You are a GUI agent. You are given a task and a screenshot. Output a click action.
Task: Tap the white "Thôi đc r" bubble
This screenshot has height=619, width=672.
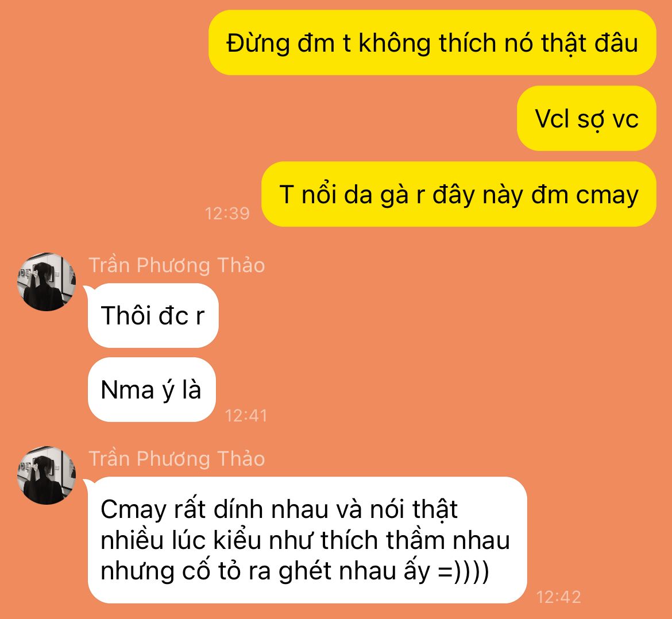pos(153,315)
